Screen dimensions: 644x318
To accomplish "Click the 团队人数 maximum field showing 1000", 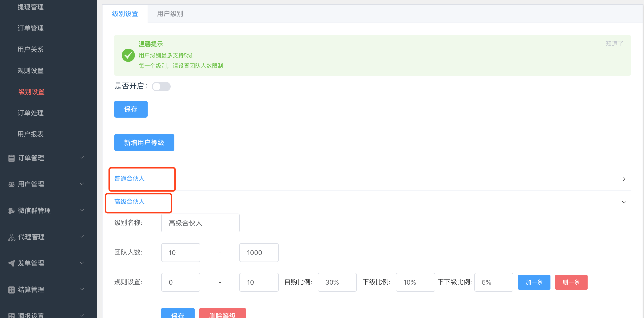I will (x=259, y=253).
